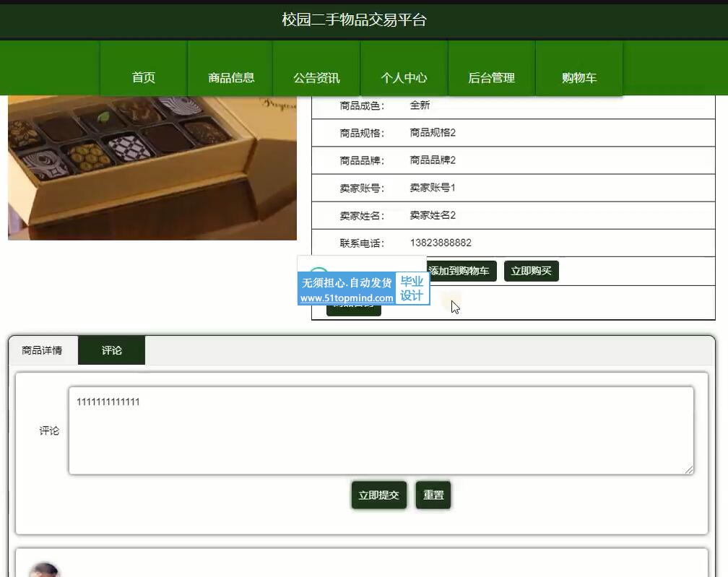
Task: Click the phone number 13823888882
Action: (441, 243)
